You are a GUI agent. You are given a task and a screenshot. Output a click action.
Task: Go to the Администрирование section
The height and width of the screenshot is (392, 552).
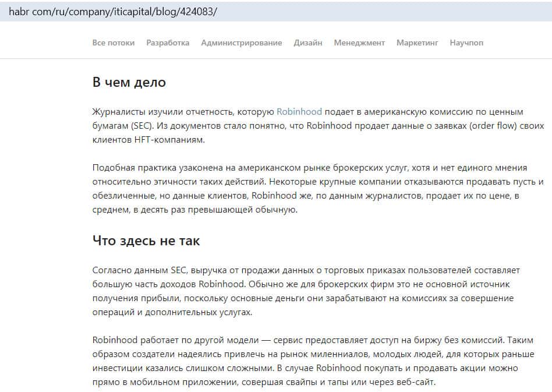pos(242,43)
